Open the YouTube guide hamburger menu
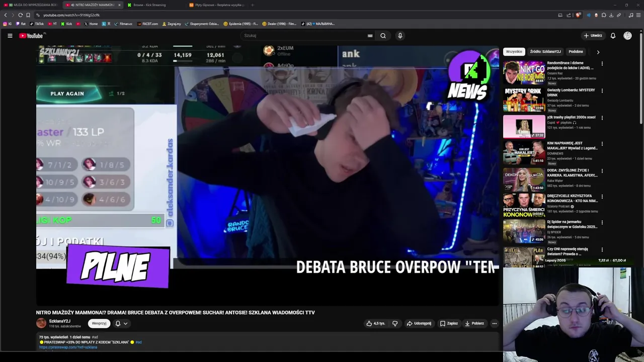The width and height of the screenshot is (644, 362). (x=10, y=36)
